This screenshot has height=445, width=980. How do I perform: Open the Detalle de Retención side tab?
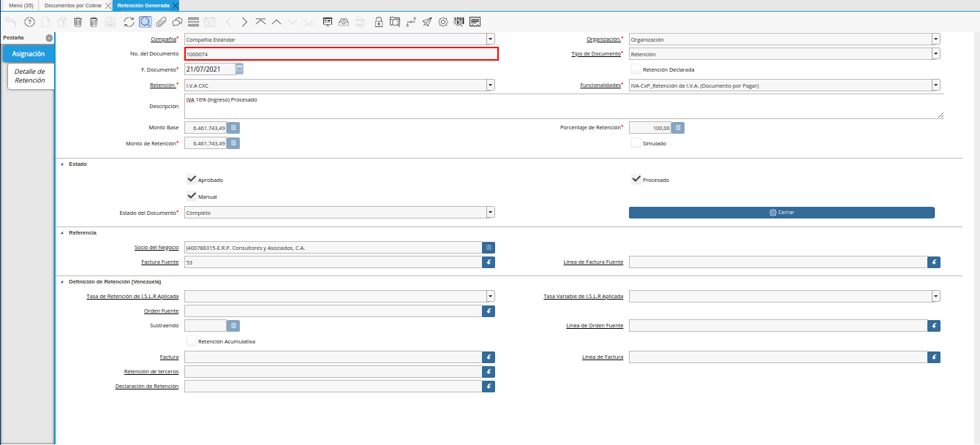(x=31, y=76)
